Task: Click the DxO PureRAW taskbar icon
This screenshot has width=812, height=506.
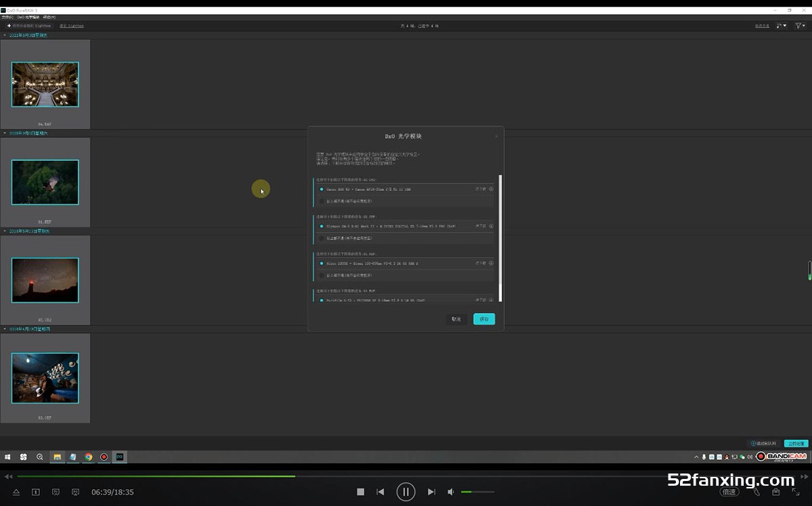Action: pyautogui.click(x=120, y=457)
